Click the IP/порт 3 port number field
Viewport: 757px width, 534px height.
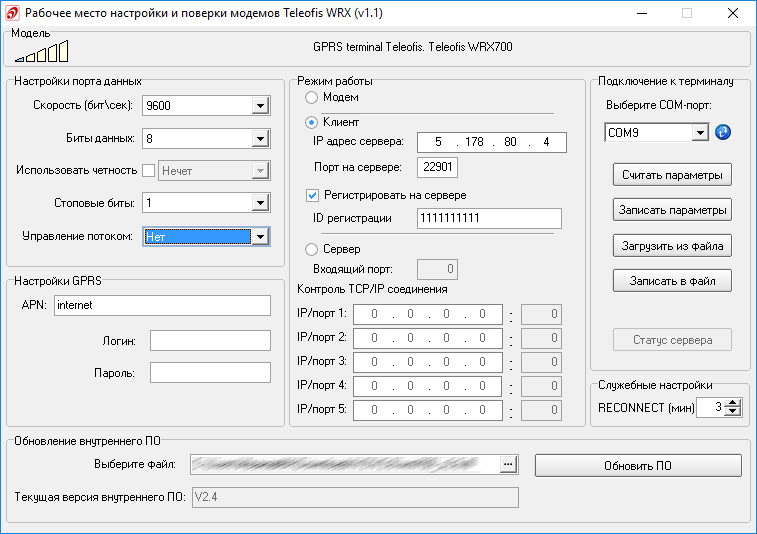(x=541, y=362)
